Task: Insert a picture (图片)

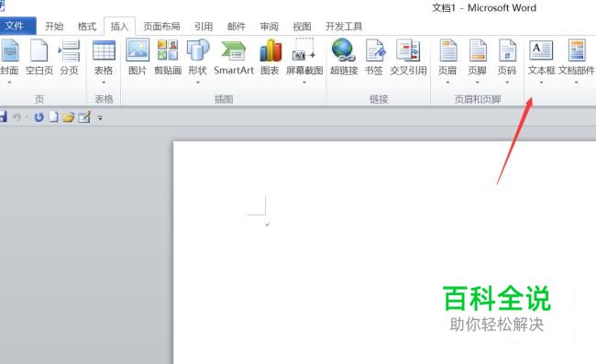Action: (x=138, y=57)
